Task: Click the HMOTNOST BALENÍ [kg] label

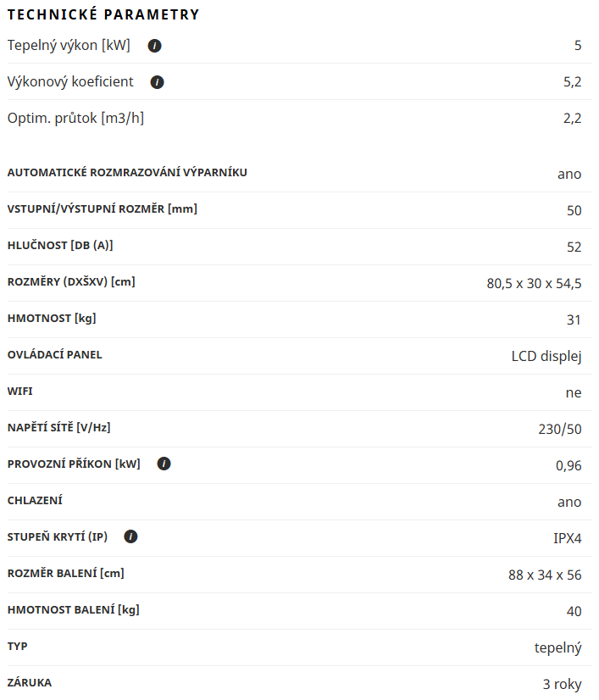Action: [x=73, y=610]
